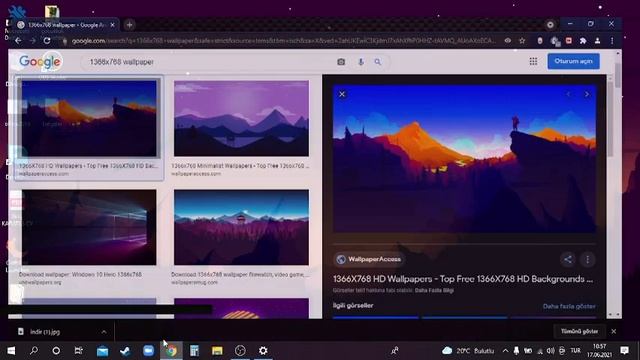
Task: Go to previous image in preview
Action: coord(568,94)
